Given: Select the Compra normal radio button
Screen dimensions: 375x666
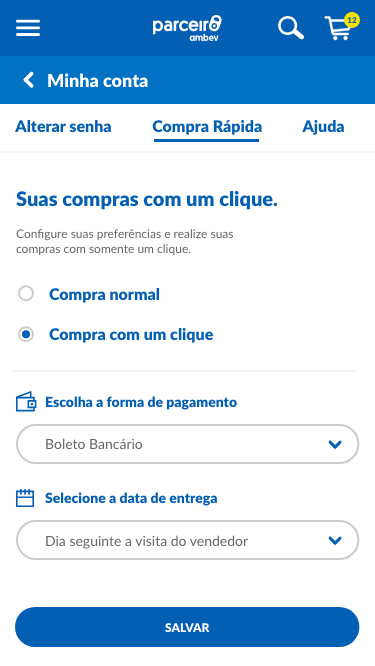Looking at the screenshot, I should [x=26, y=293].
